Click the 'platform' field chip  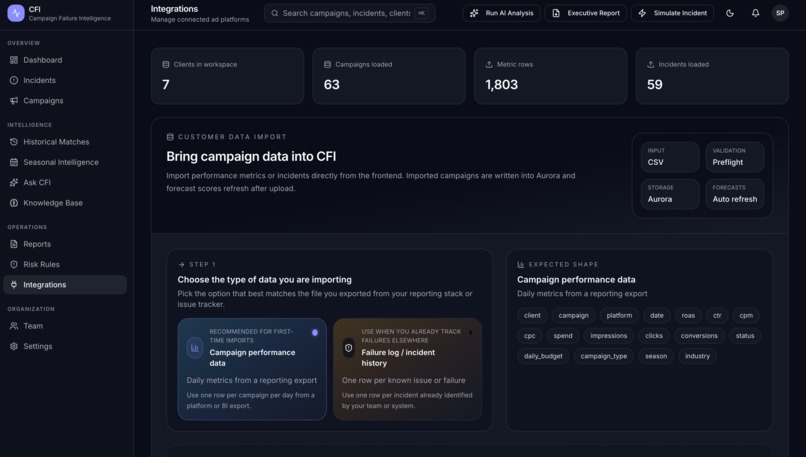pos(619,316)
